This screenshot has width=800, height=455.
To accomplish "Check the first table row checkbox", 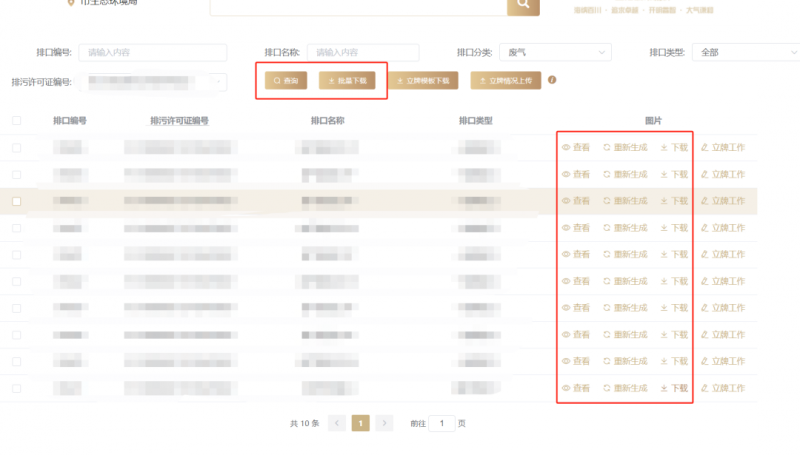I will pyautogui.click(x=16, y=148).
